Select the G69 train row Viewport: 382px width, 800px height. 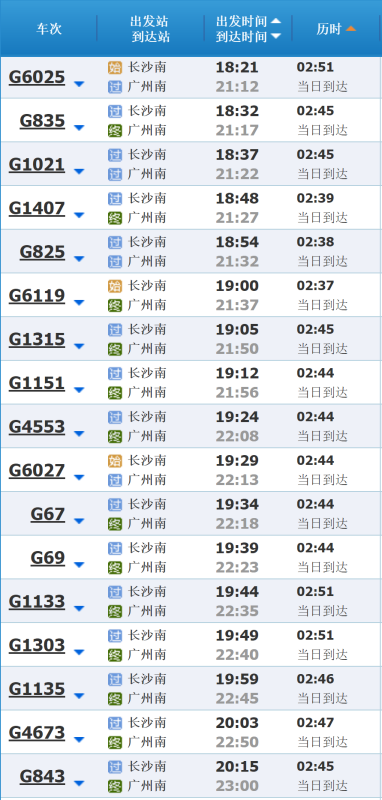191,557
